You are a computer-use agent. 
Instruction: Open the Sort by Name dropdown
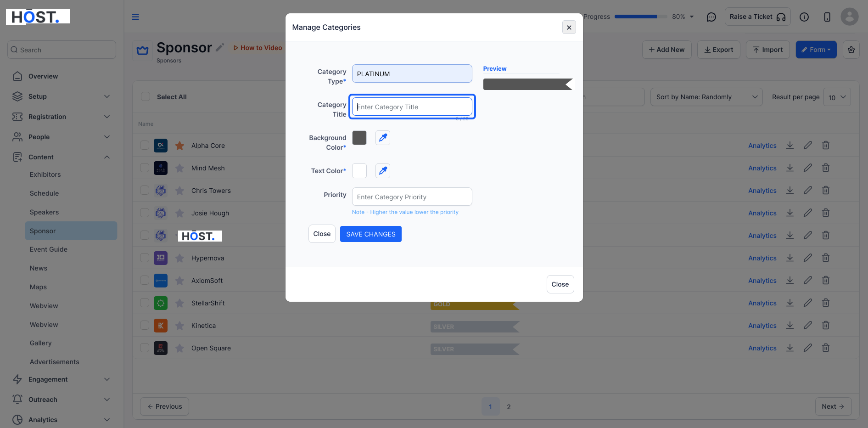(706, 97)
